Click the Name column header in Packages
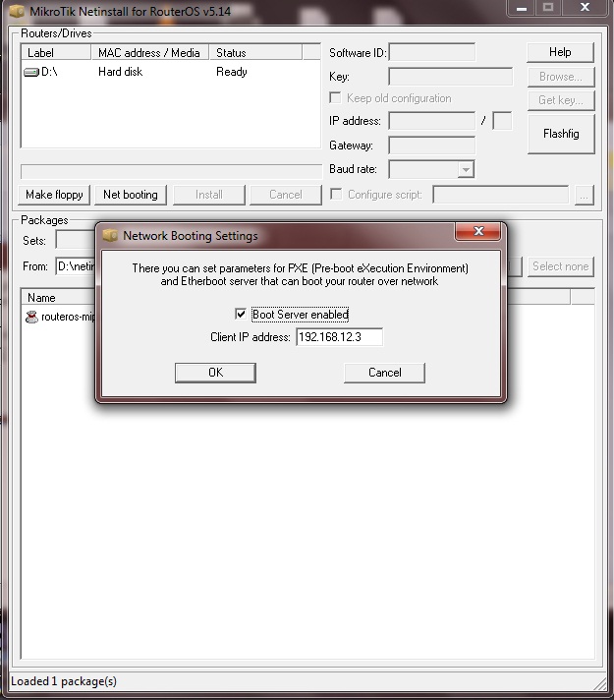 tap(58, 297)
